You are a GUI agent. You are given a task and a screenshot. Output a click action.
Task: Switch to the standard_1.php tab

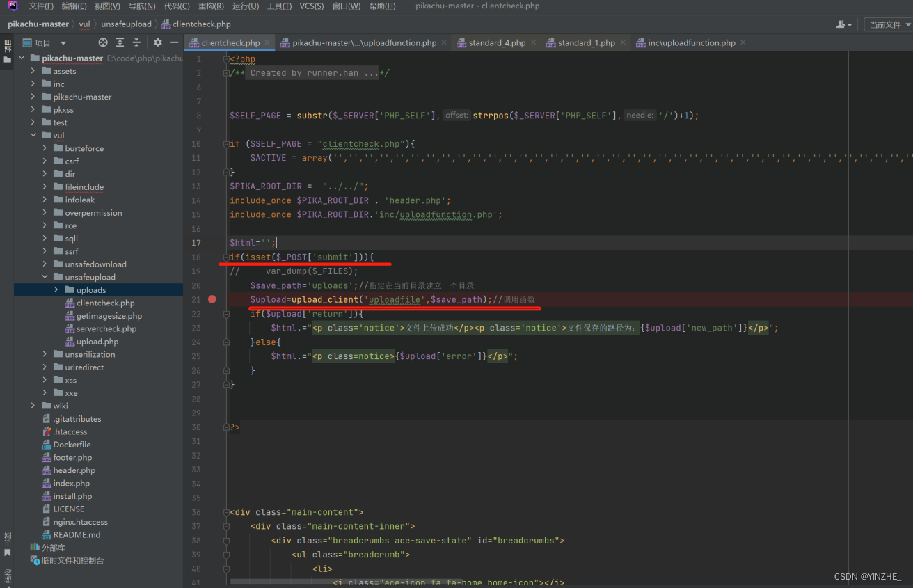586,42
